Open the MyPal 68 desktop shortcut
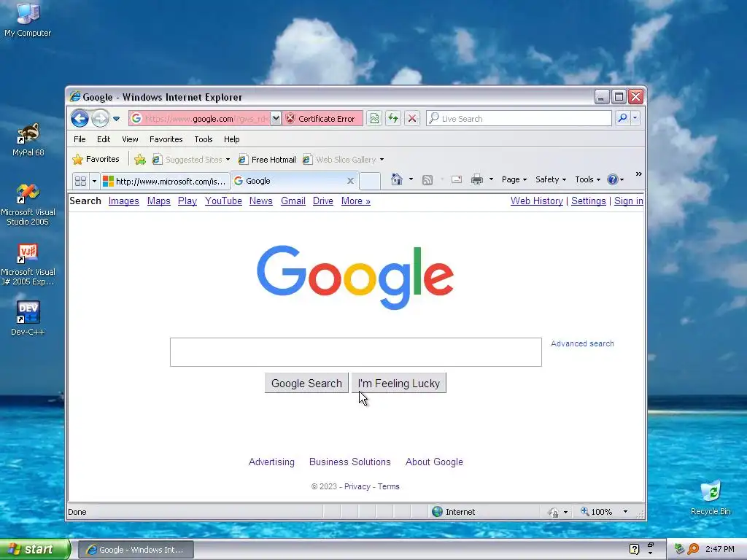Viewport: 747px width, 560px height. click(28, 139)
